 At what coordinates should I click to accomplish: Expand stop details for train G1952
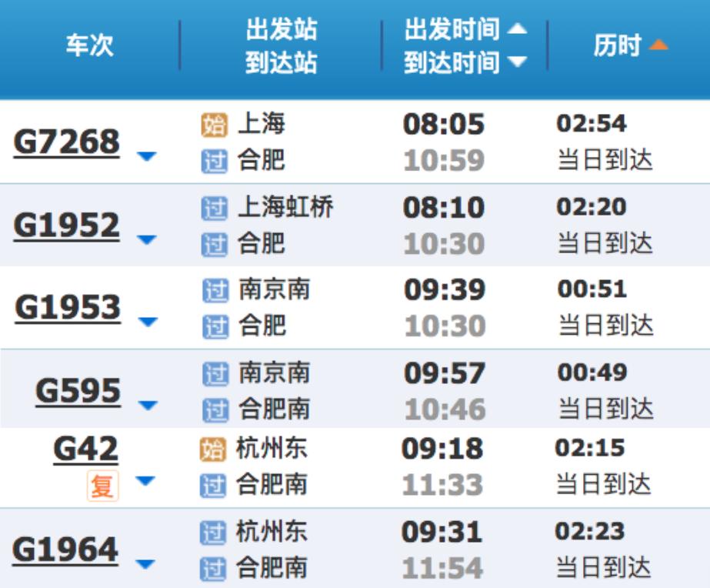coord(146,239)
